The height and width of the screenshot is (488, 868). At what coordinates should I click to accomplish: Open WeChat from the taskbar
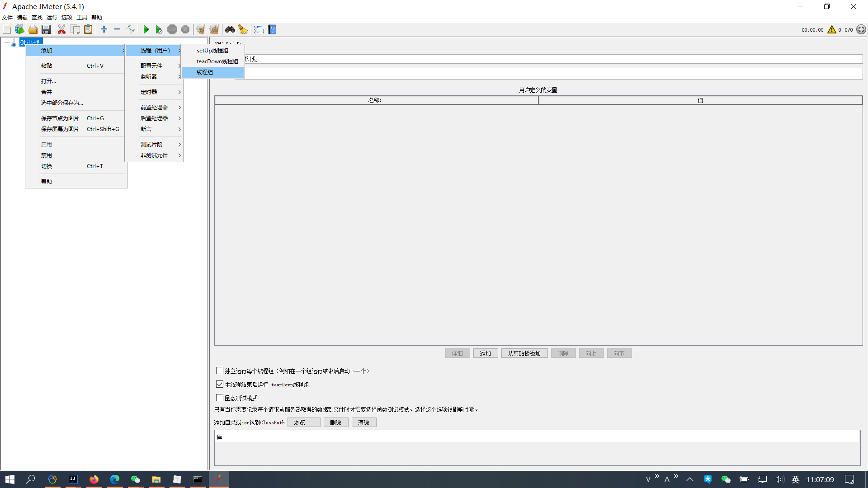[x=136, y=479]
